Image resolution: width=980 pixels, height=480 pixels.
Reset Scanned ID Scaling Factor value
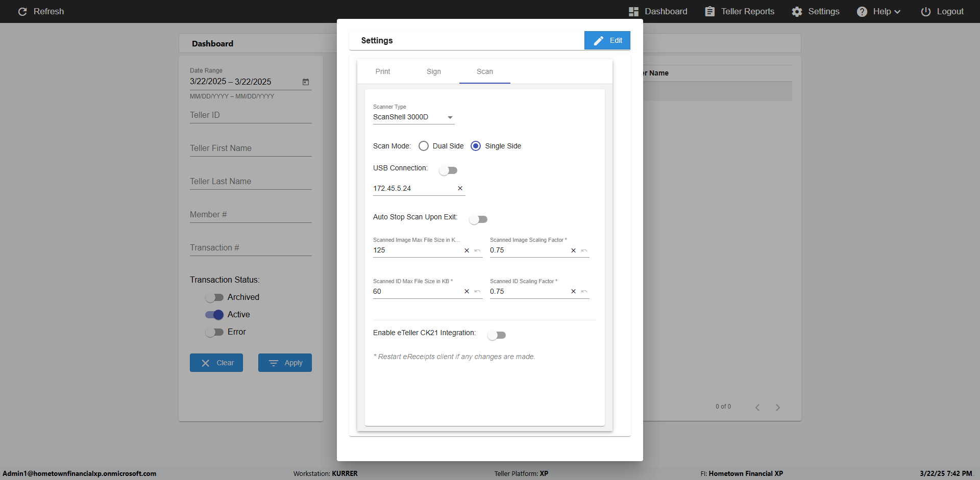pyautogui.click(x=584, y=292)
